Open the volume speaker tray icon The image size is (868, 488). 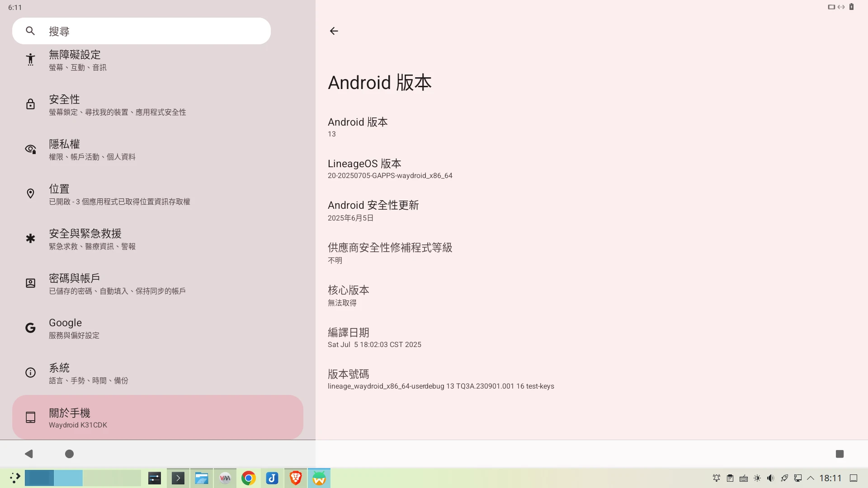pos(771,478)
